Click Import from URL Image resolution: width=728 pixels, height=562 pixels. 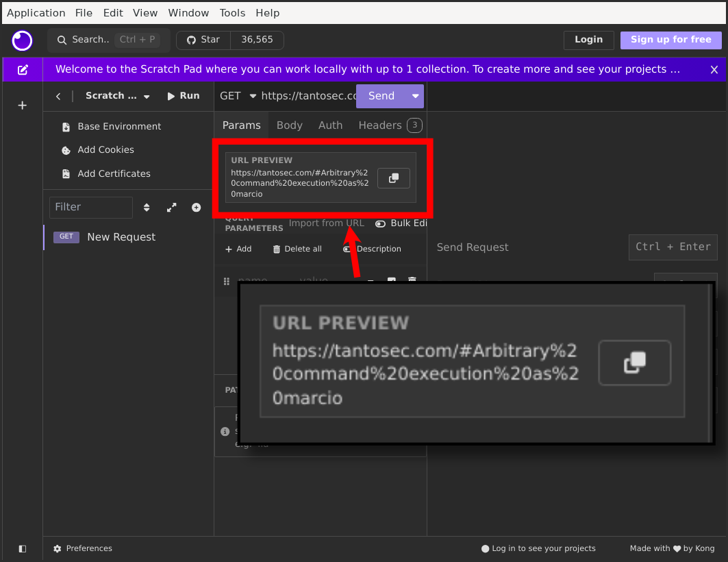pos(327,223)
